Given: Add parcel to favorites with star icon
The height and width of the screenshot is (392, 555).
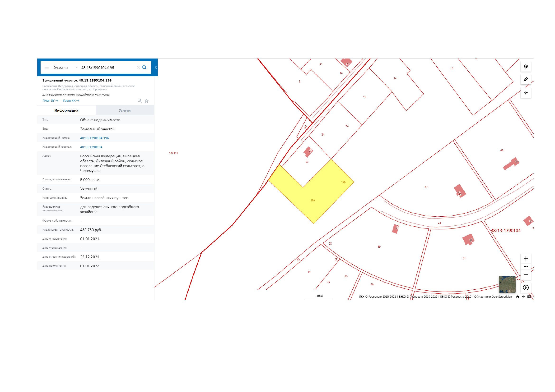Looking at the screenshot, I should 146,101.
